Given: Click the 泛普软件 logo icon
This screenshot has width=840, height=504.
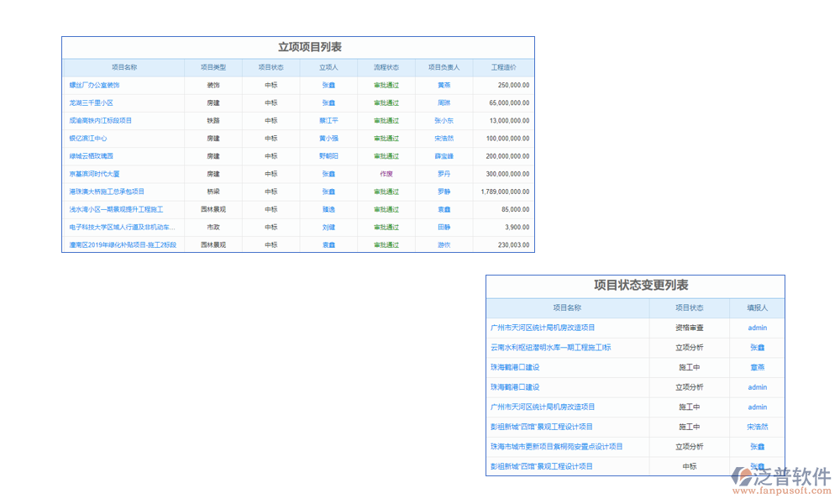Looking at the screenshot, I should click(x=742, y=477).
